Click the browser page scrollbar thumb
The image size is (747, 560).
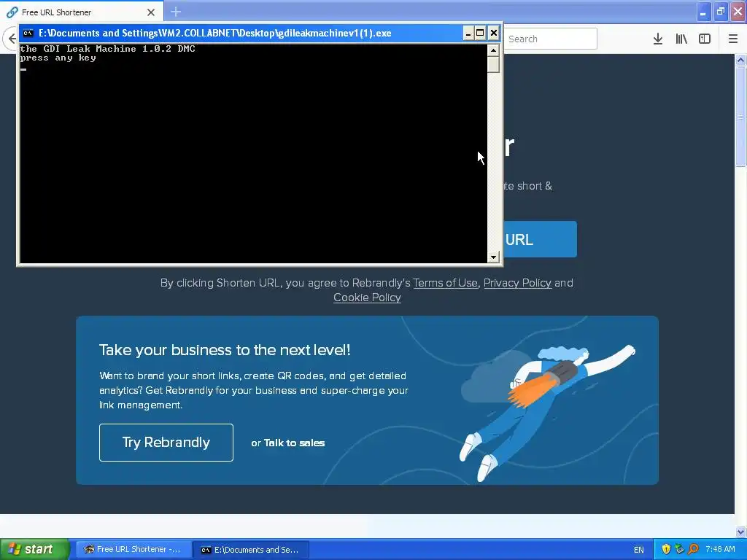click(740, 117)
